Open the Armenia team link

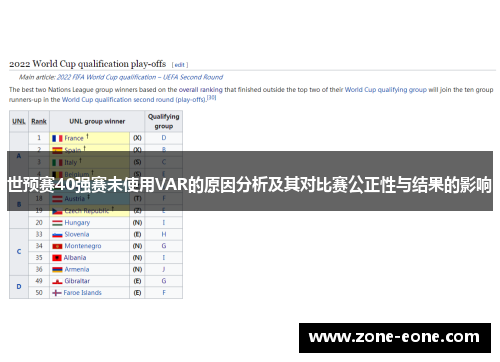77,269
